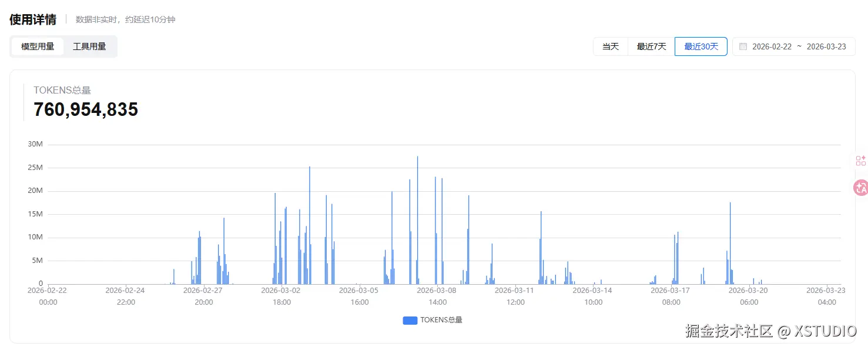Toggle the TOKENS总量 legend label
This screenshot has height=350, width=868.
tap(441, 320)
